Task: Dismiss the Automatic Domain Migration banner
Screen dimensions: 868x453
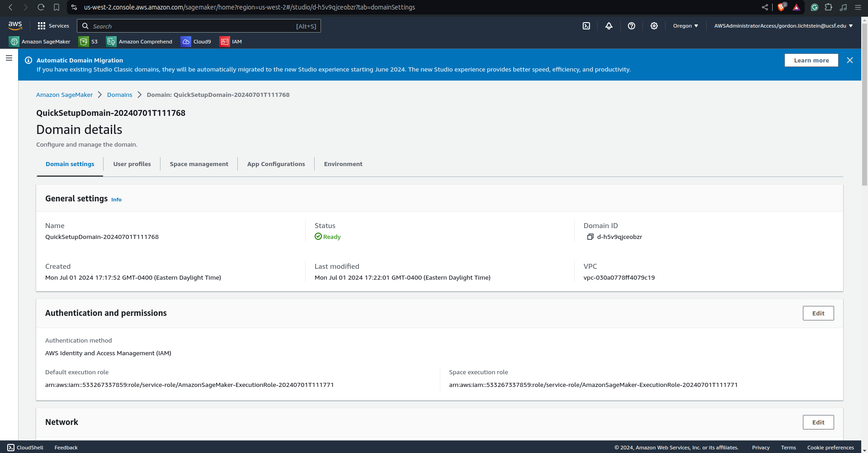Action: [850, 60]
